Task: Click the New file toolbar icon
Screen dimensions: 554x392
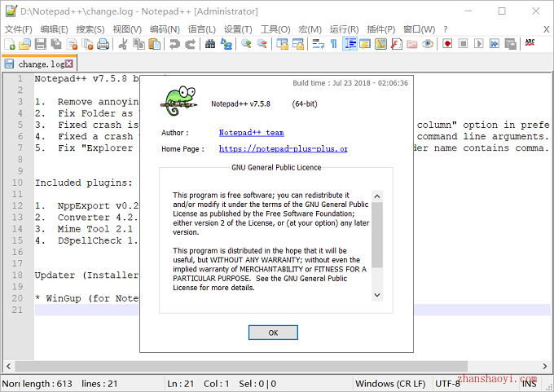Action: click(x=10, y=44)
